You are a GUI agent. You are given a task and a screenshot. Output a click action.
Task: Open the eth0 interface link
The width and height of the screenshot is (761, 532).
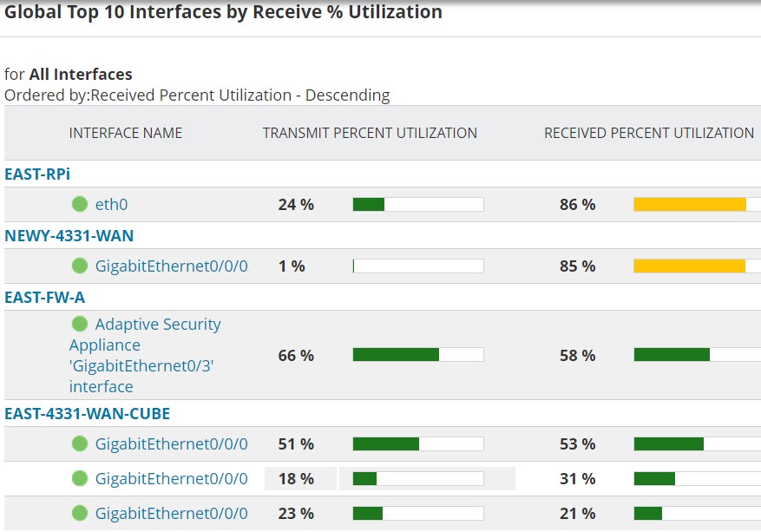[x=111, y=205]
